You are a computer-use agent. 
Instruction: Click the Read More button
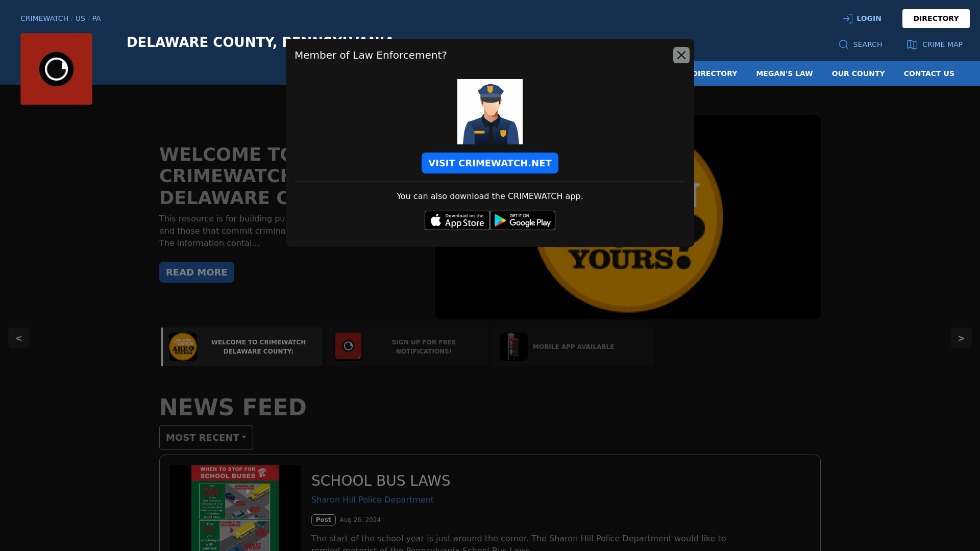click(197, 272)
